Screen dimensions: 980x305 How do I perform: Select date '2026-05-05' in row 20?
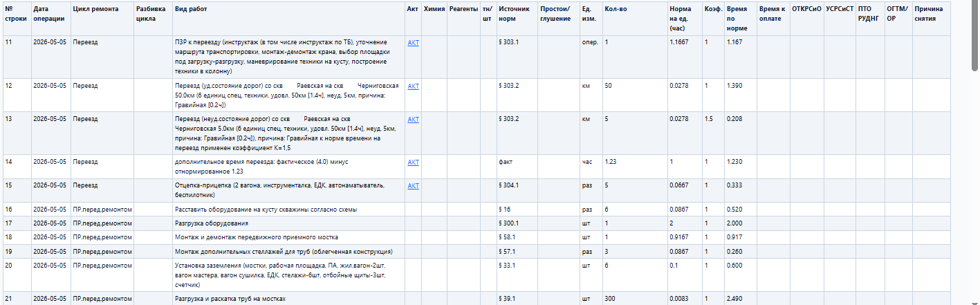tap(50, 275)
